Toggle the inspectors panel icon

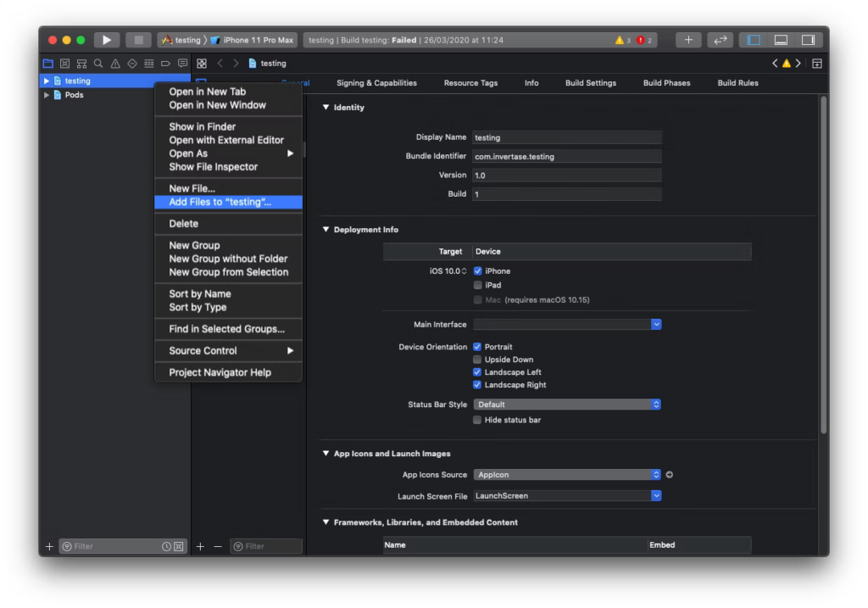[808, 40]
